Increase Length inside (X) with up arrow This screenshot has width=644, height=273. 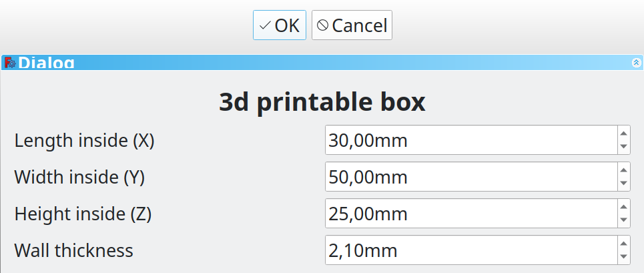pos(623,133)
